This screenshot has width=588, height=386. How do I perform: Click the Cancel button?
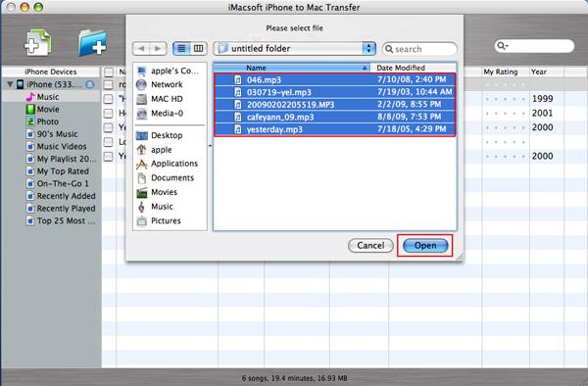tap(370, 246)
